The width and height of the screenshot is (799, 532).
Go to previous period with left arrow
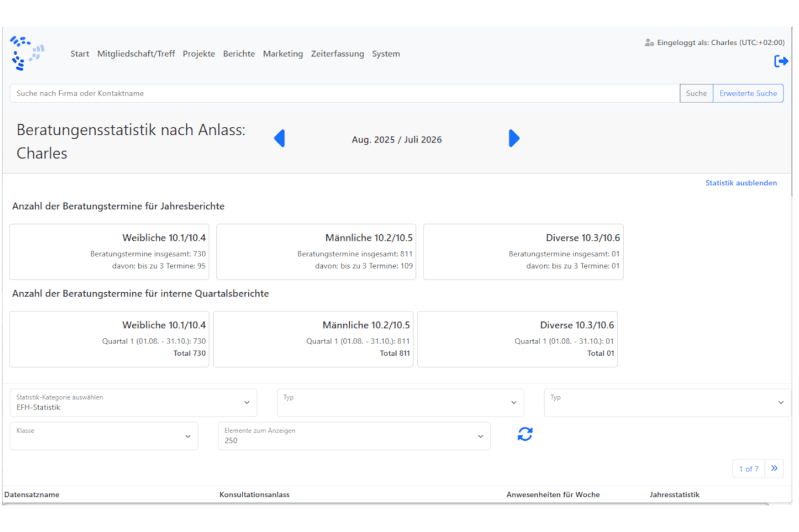[x=279, y=139]
